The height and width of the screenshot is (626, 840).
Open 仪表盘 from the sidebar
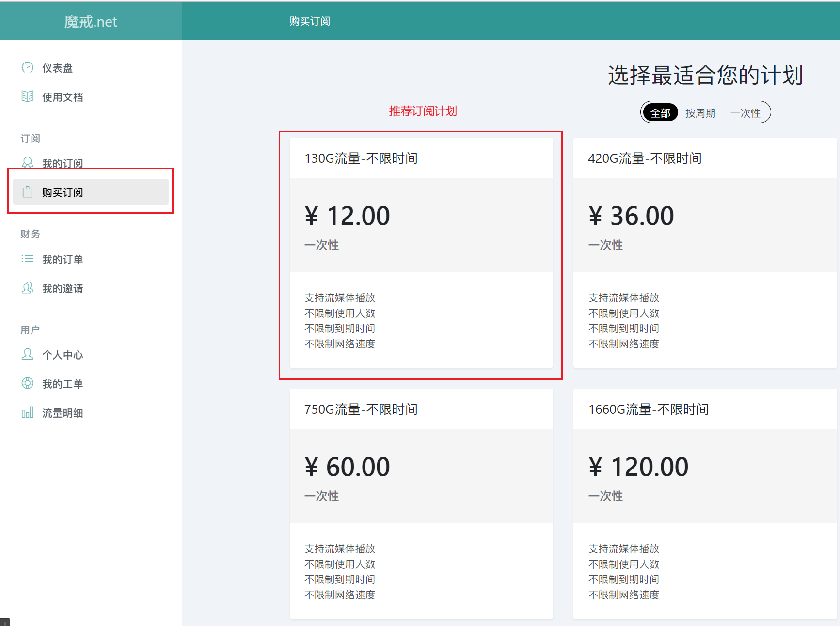(57, 68)
